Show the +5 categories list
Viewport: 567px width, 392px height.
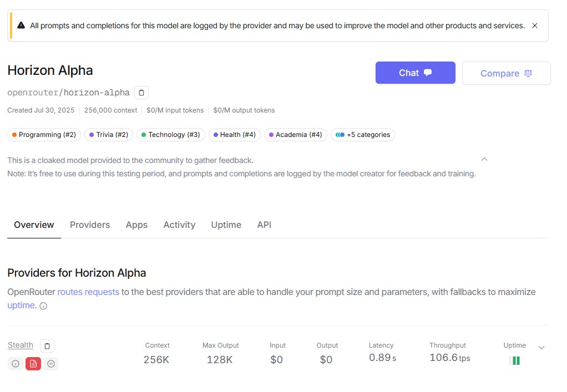click(363, 135)
